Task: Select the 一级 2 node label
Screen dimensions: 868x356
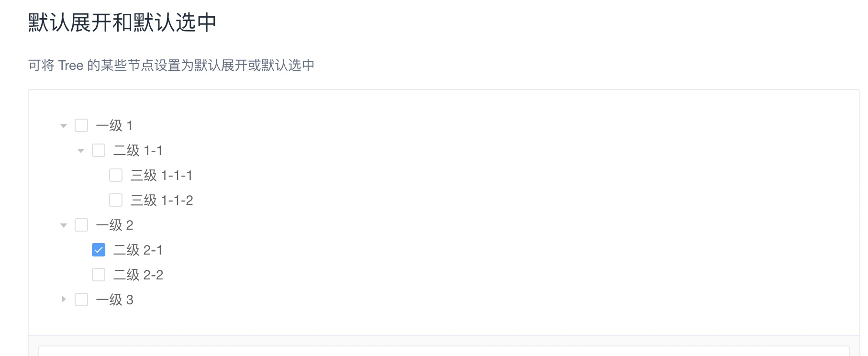Action: coord(115,225)
